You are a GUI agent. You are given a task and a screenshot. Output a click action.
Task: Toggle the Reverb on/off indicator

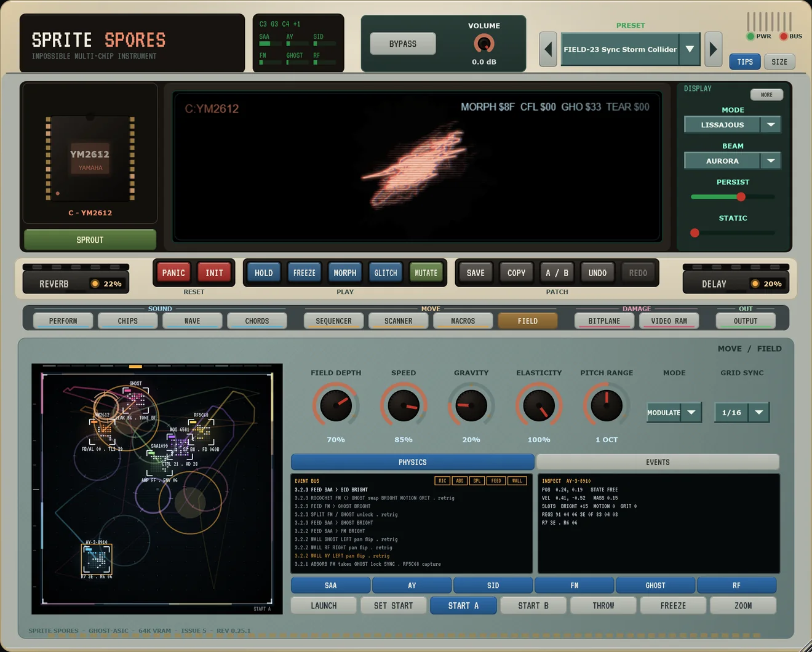coord(95,284)
